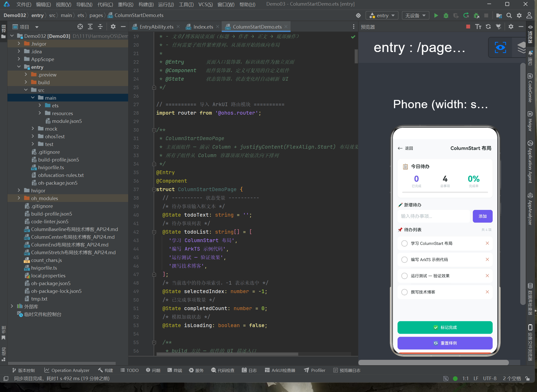Run the entry module with green play icon
Screen dimensions: 537x392
436,15
